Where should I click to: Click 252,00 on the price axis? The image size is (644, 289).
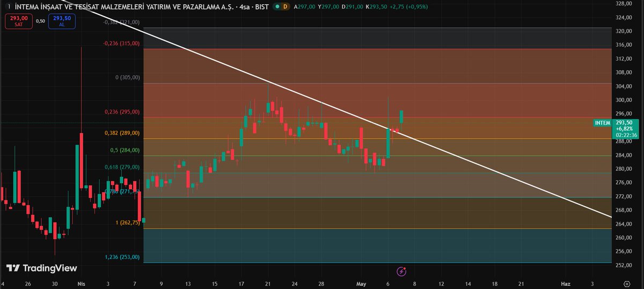click(x=624, y=265)
